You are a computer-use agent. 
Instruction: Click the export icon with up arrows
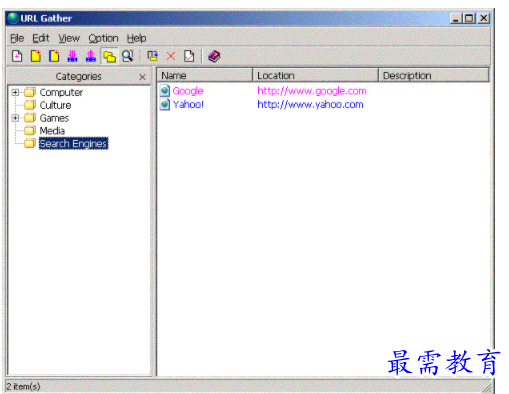[91, 56]
